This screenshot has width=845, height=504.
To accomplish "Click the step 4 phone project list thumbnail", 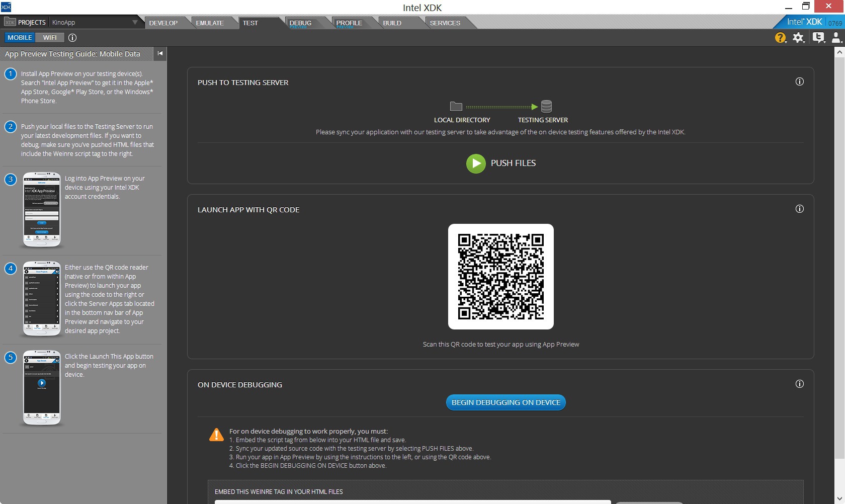I will coord(42,299).
